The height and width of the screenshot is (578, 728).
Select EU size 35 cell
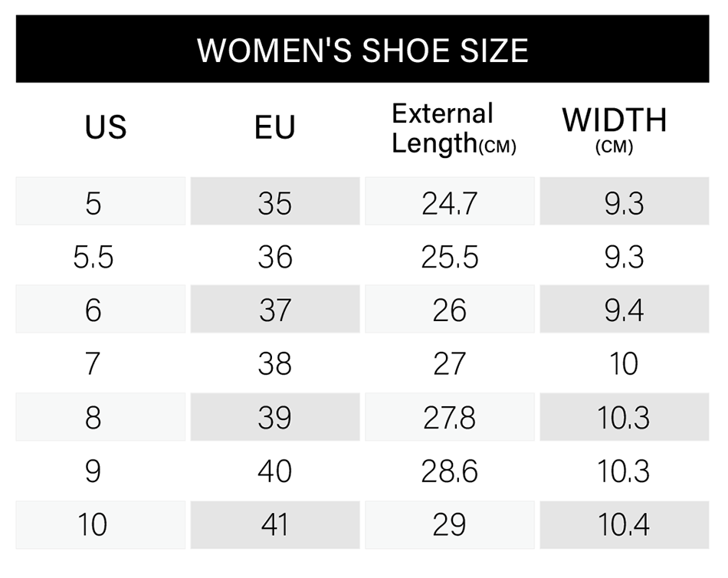(275, 201)
